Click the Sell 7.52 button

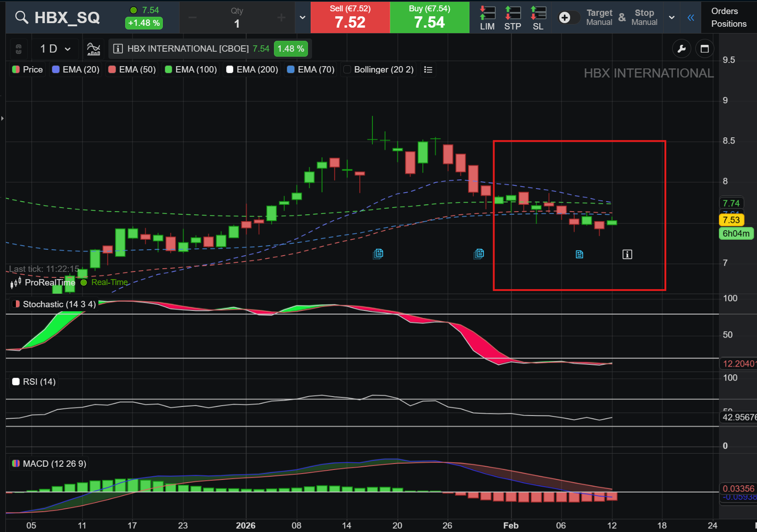click(x=350, y=17)
